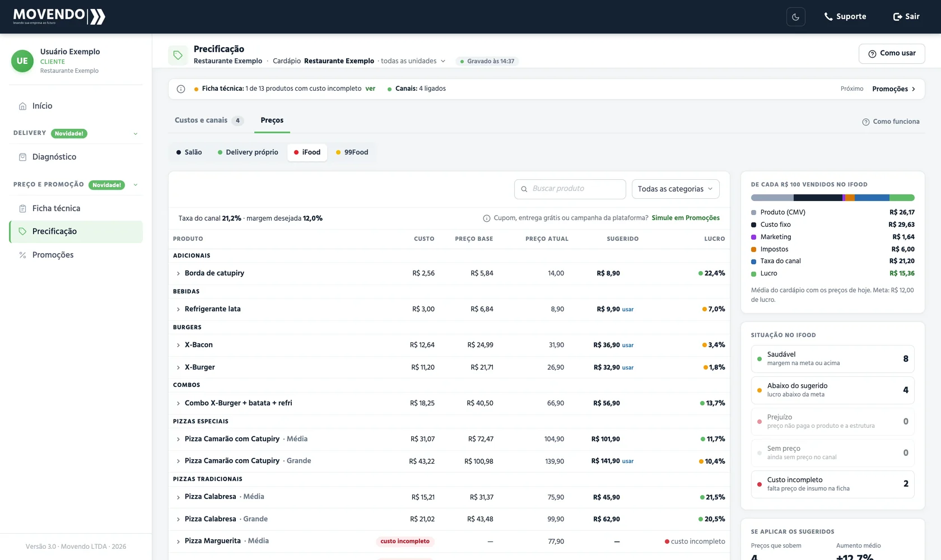Open Promoções percent icon in sidebar

tap(22, 255)
